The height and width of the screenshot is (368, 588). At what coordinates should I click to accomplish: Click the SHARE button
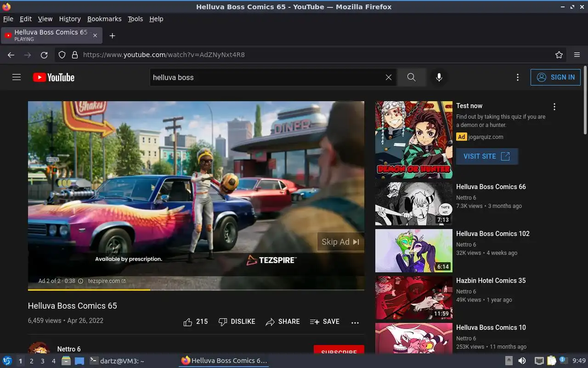[283, 322]
